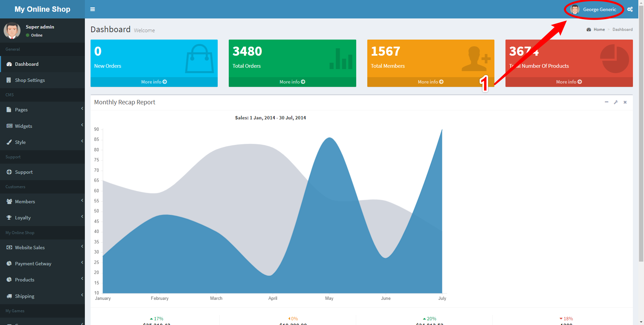Click the shopping bag icon on New Orders
Screen dimensions: 644x325
tap(200, 59)
